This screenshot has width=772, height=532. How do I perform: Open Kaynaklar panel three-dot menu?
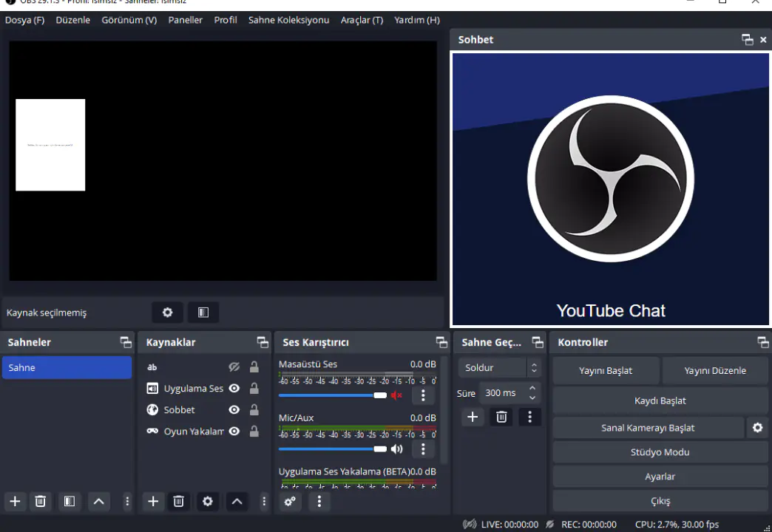click(264, 501)
